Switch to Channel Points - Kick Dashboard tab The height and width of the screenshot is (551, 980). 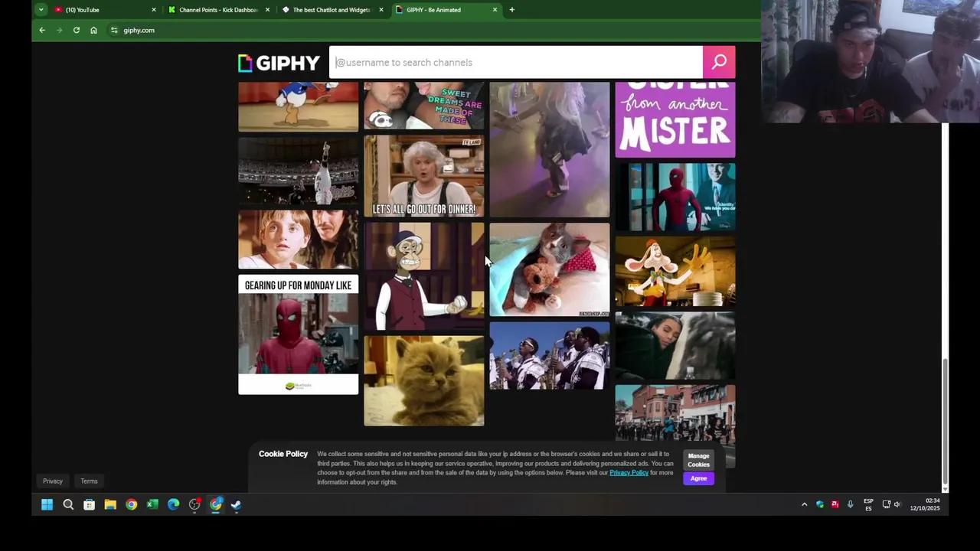click(x=218, y=10)
